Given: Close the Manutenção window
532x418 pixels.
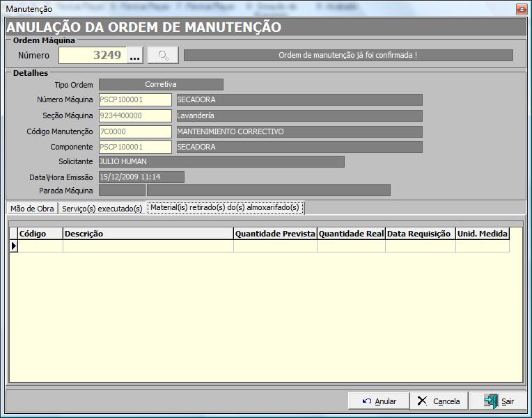Looking at the screenshot, I should (x=519, y=9).
